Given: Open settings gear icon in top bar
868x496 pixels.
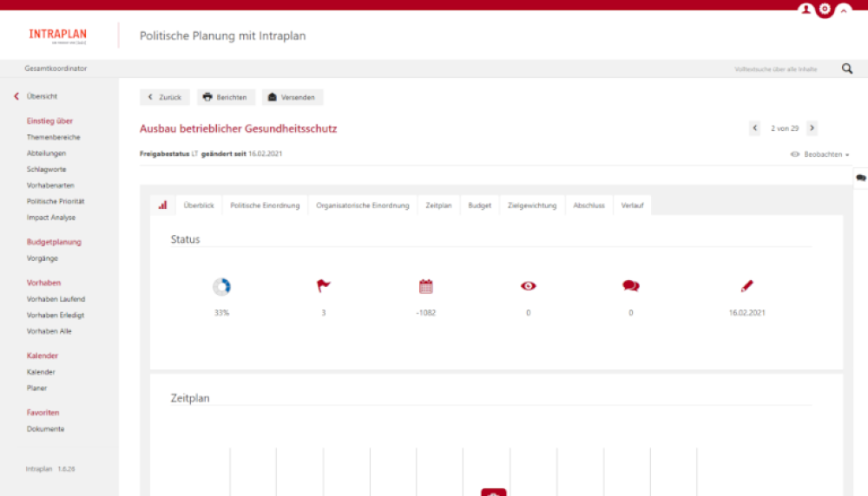Looking at the screenshot, I should pyautogui.click(x=825, y=10).
